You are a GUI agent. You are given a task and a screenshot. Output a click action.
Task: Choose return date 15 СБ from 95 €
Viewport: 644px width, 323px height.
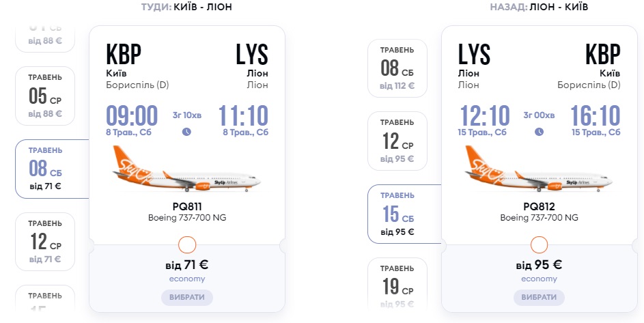pos(397,214)
